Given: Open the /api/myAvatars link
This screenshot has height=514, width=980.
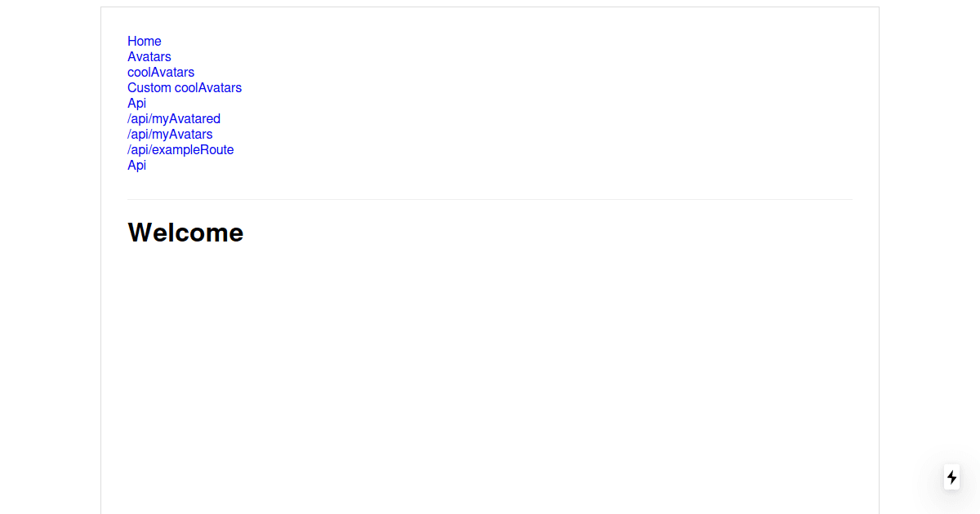Looking at the screenshot, I should [170, 135].
